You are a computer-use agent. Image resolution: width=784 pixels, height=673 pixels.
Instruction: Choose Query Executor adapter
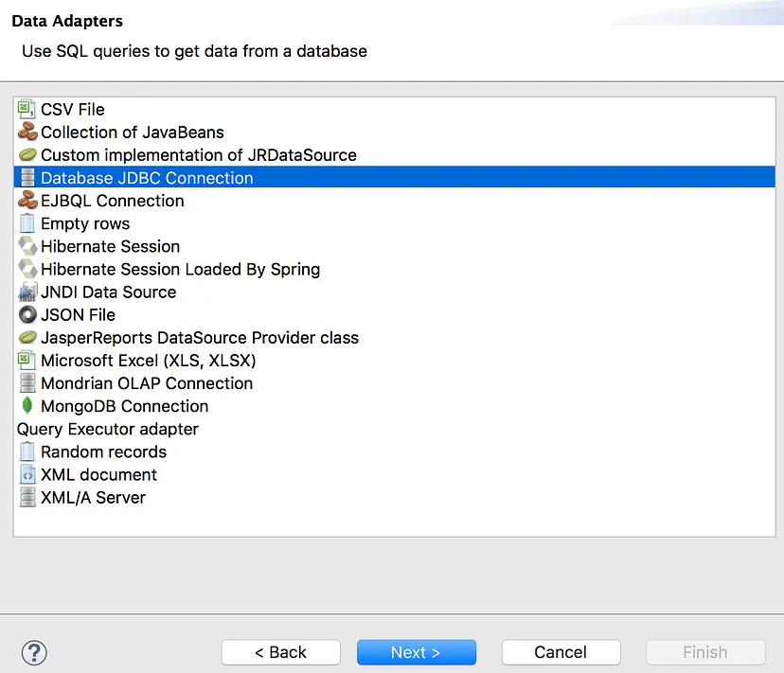tap(108, 429)
